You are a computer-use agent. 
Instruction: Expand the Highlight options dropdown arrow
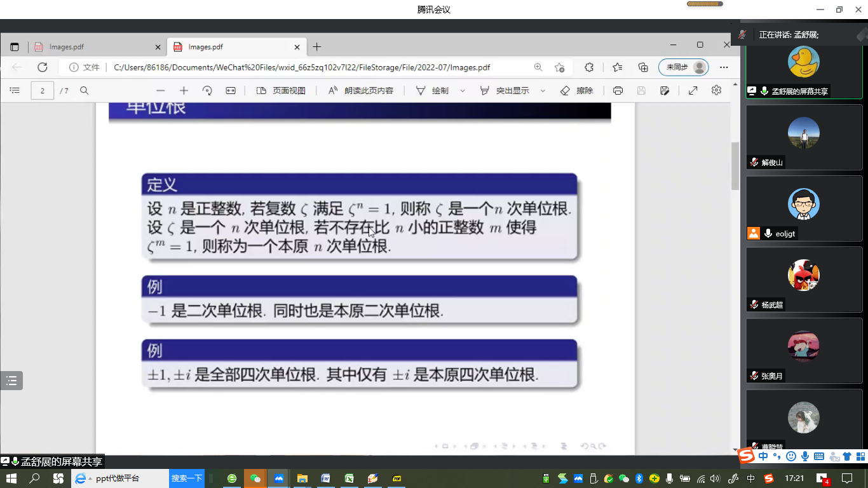(543, 91)
